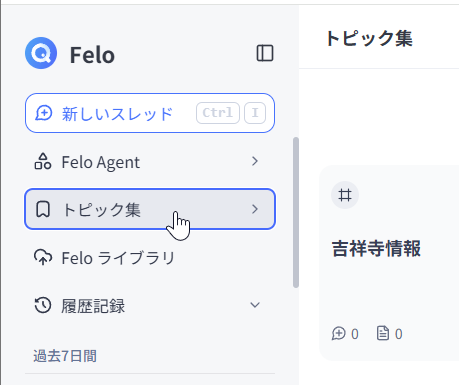The height and width of the screenshot is (385, 459).
Task: Click the document count icon on card
Action: click(383, 333)
